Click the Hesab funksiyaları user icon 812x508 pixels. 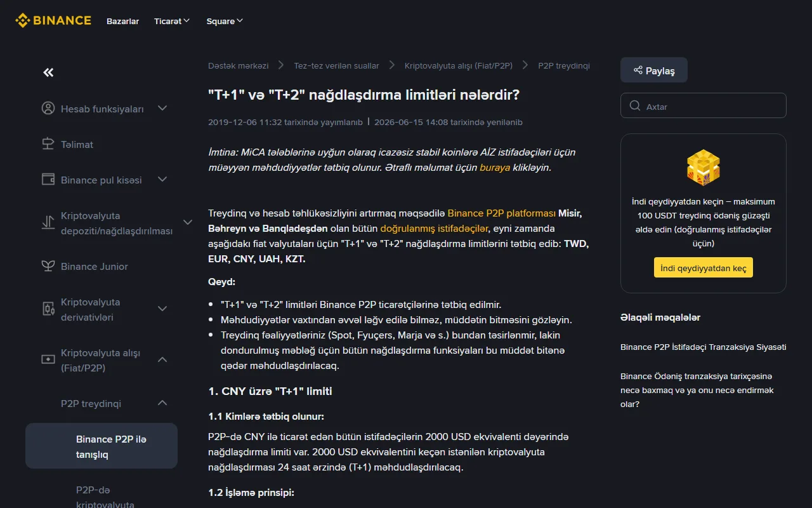(x=48, y=108)
